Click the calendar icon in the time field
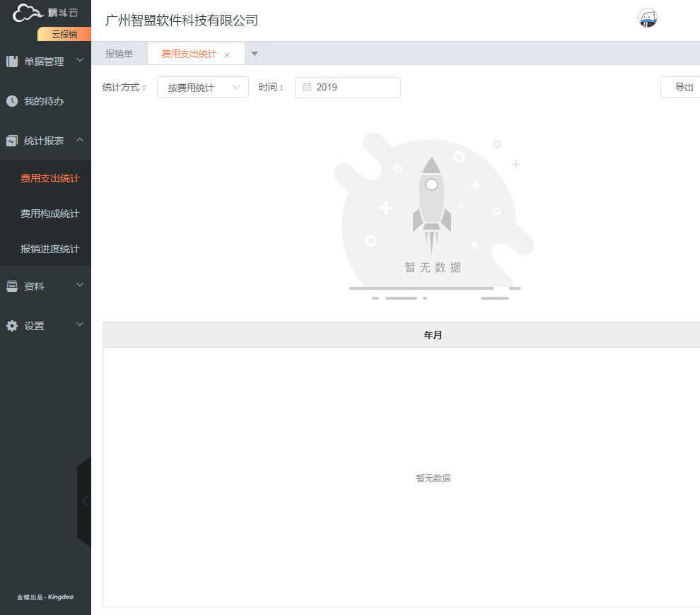700x615 pixels. 307,87
